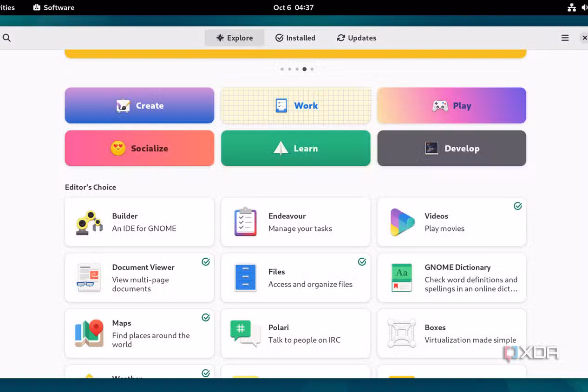Click the Maps app icon
The height and width of the screenshot is (392, 588).
(89, 333)
